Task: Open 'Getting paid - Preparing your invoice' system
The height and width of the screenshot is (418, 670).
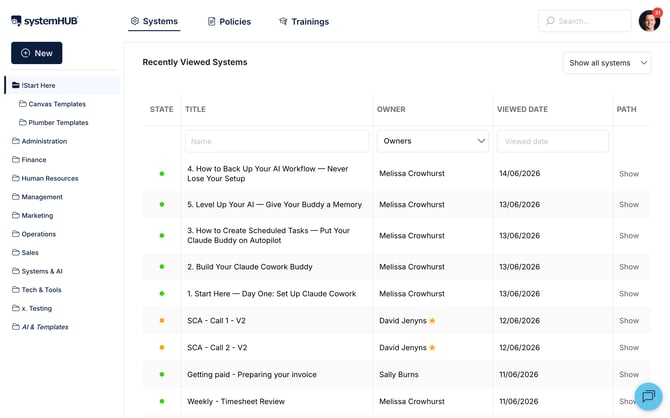Action: pyautogui.click(x=252, y=374)
